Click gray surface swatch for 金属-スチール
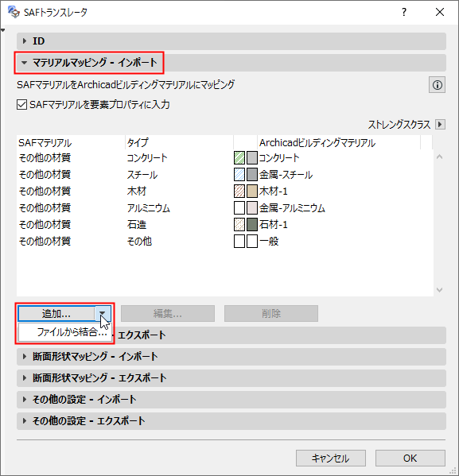This screenshot has height=476, width=459. tap(252, 175)
